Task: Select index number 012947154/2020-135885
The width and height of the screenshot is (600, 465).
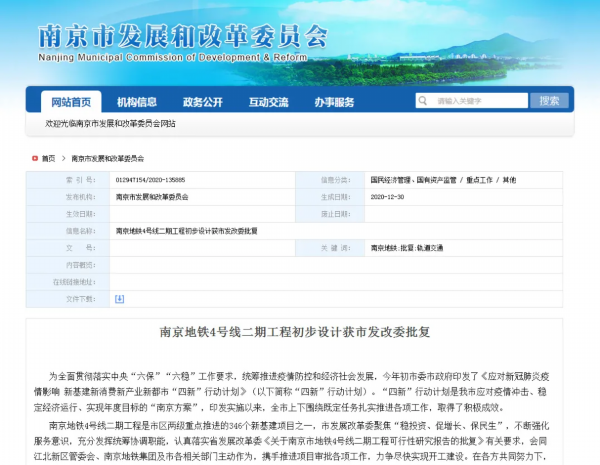Action: tap(150, 180)
